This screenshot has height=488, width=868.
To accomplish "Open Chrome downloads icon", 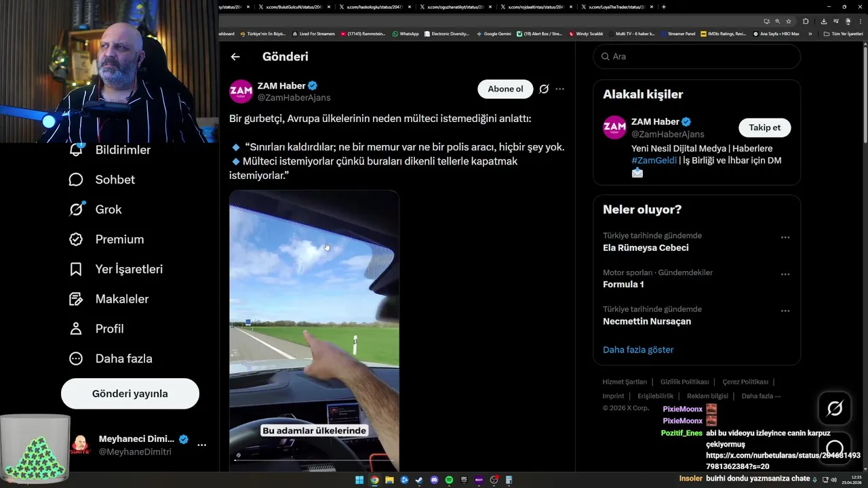I will (x=824, y=21).
